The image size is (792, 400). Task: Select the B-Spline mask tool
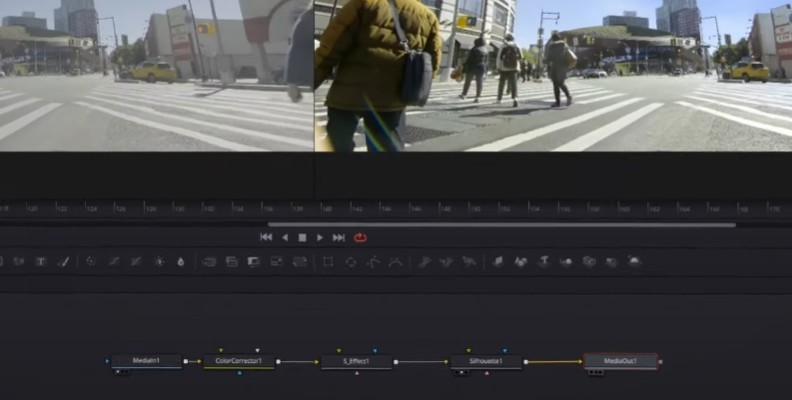point(396,262)
